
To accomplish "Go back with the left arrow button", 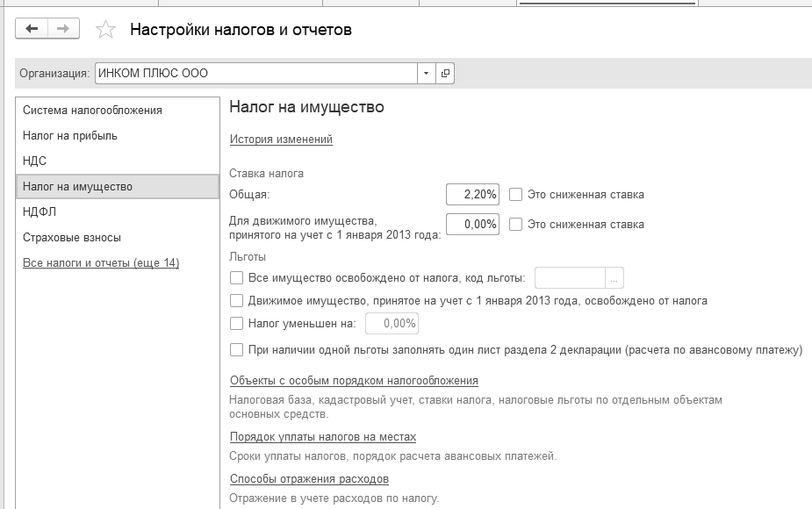I will coord(32,28).
